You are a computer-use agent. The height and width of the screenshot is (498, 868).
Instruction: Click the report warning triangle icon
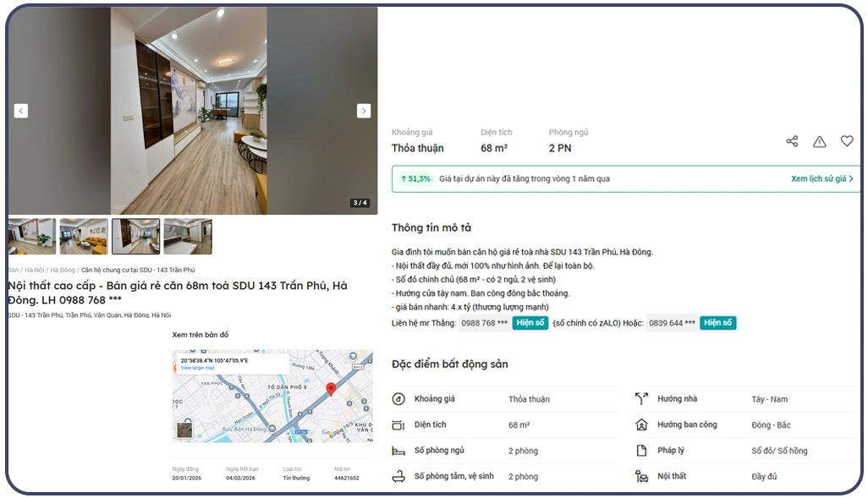819,141
